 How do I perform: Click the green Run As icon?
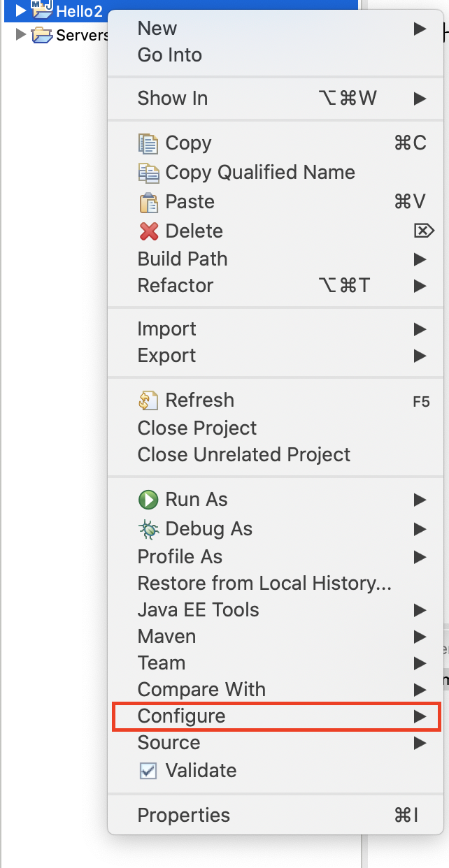148,500
